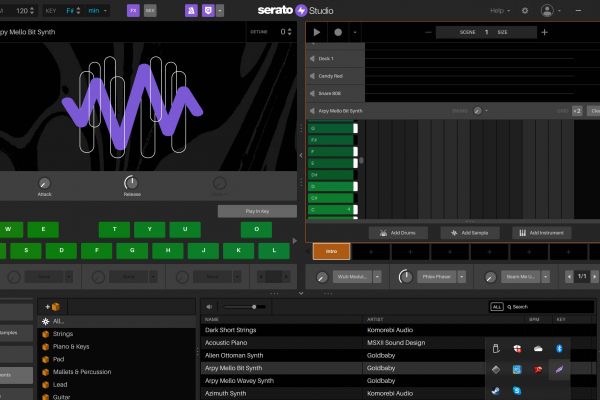Click Add Sample button
This screenshot has width=600, height=400.
pos(470,233)
